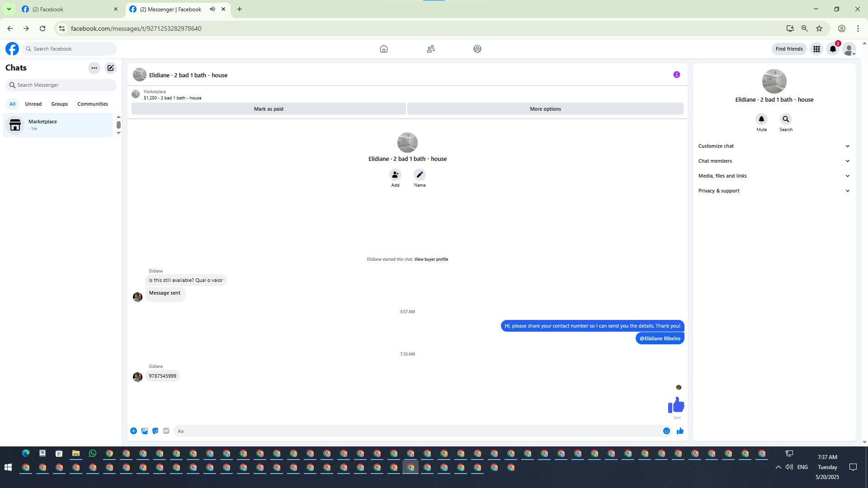Switch to the Communities tab
Image resolution: width=868 pixels, height=488 pixels.
[x=92, y=104]
